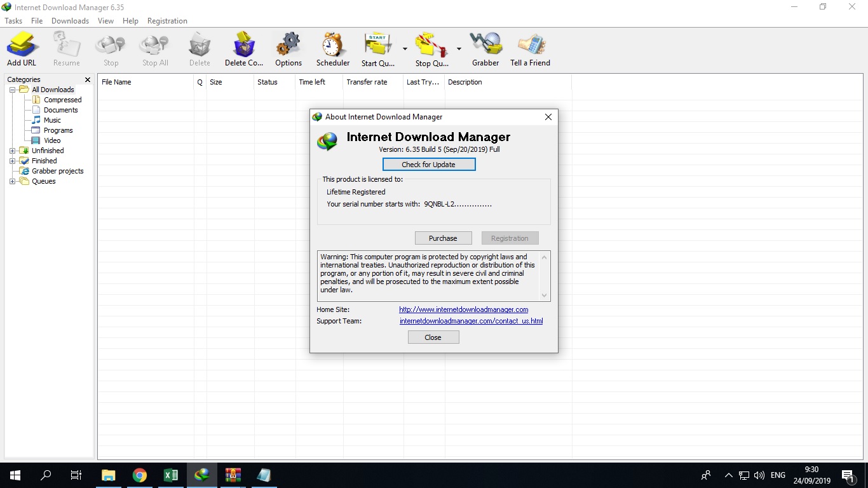Viewport: 868px width, 488px height.
Task: Select Grabber projects in the tree
Action: [57, 171]
